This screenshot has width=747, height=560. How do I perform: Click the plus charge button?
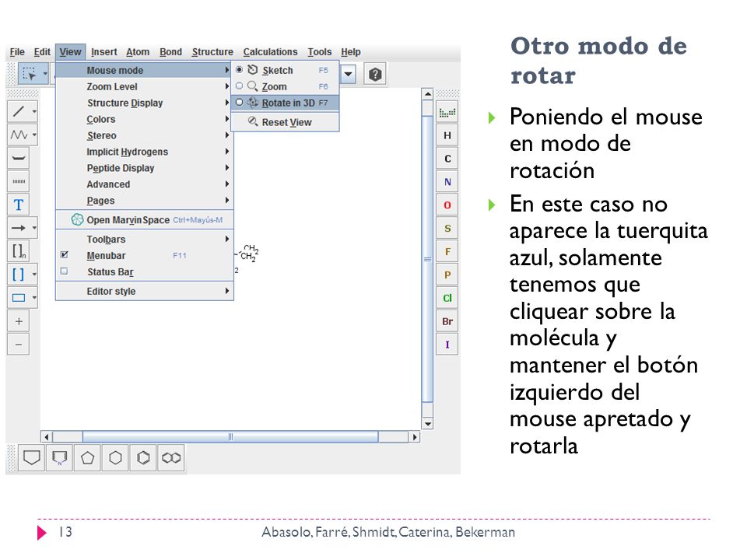[19, 321]
